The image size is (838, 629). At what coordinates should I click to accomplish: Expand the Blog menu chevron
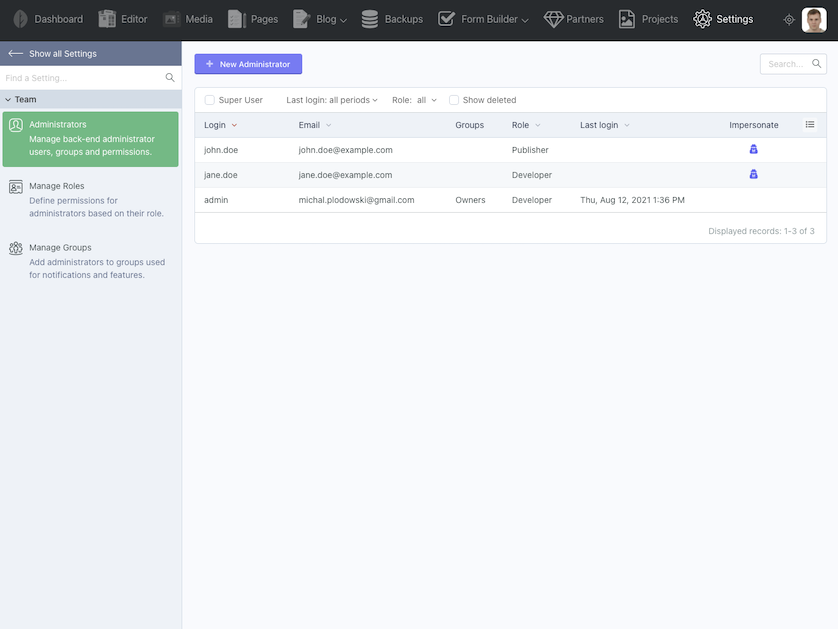click(344, 20)
